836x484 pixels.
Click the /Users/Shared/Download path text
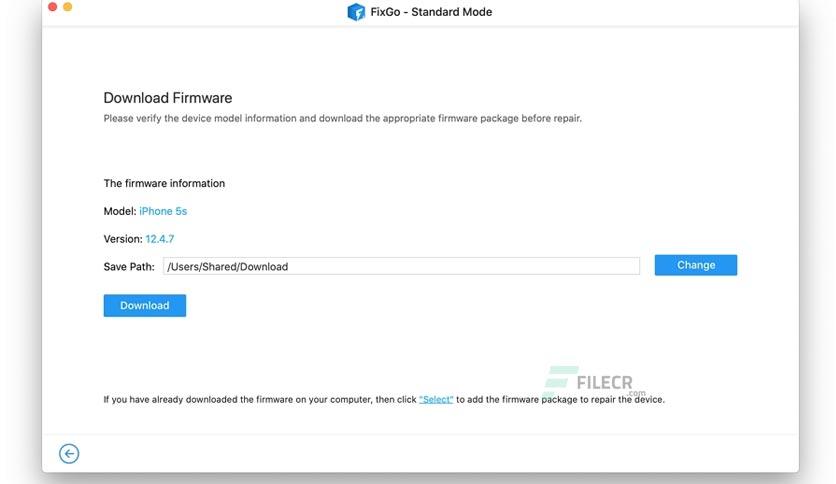(228, 267)
